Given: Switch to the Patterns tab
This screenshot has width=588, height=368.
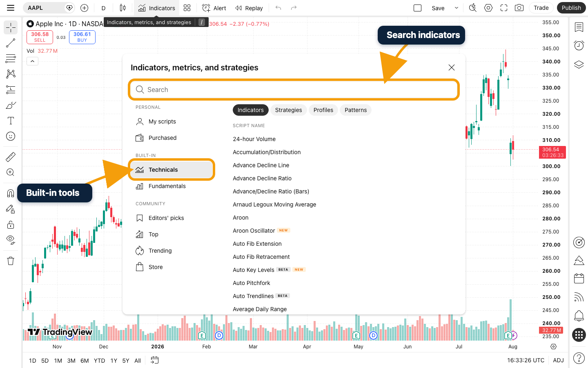Looking at the screenshot, I should tap(356, 110).
